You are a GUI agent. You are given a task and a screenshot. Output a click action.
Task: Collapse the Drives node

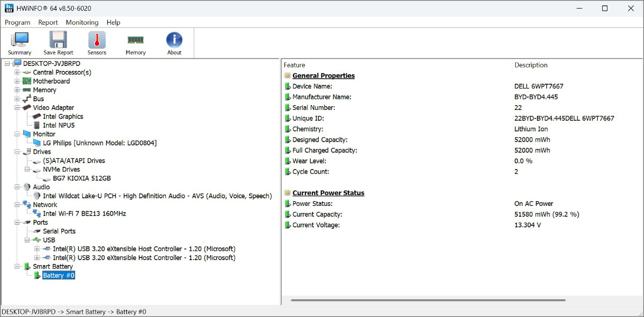click(17, 152)
